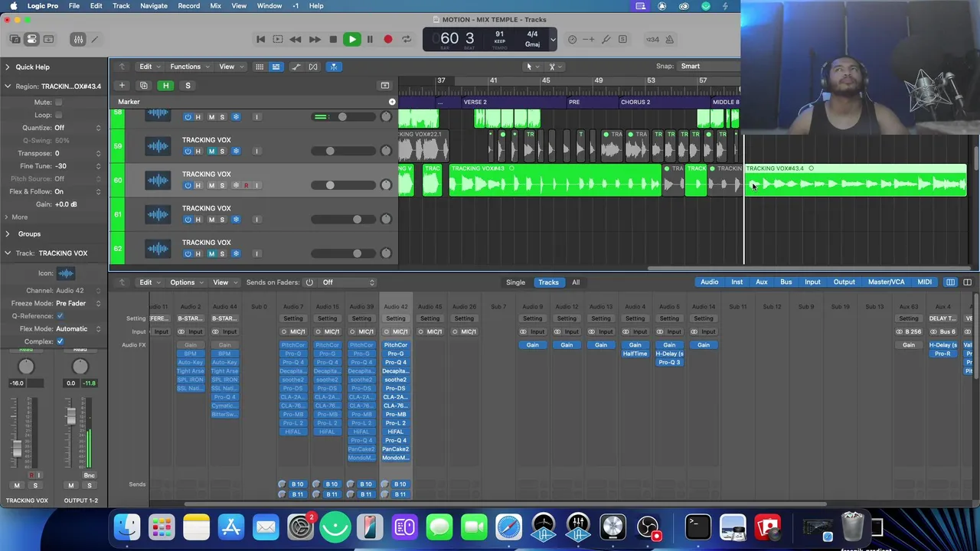Open the Editors pencil icon
Image resolution: width=980 pixels, height=551 pixels.
(x=95, y=39)
